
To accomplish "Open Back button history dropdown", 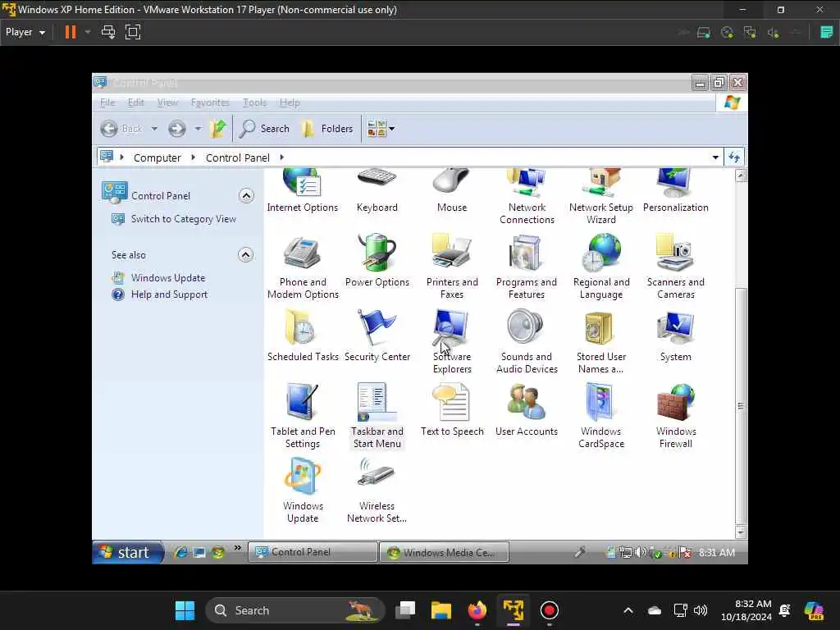I will [154, 129].
